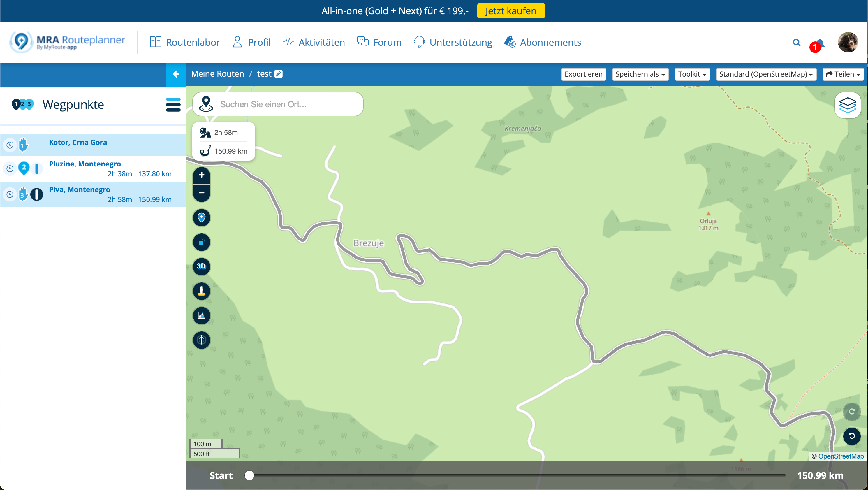Click the clock icon for Kotor waypoint
Viewport: 868px width, 490px height.
pyautogui.click(x=10, y=145)
